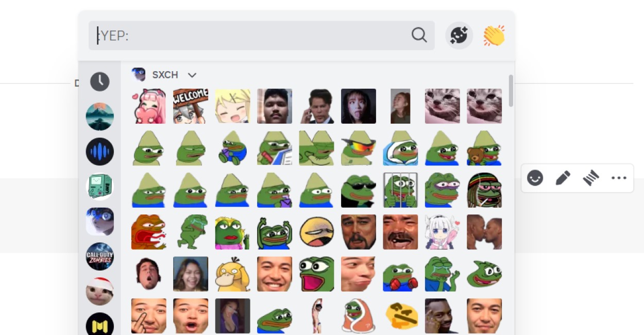
Task: Jump to mountain landscape server emojis
Action: pyautogui.click(x=100, y=116)
